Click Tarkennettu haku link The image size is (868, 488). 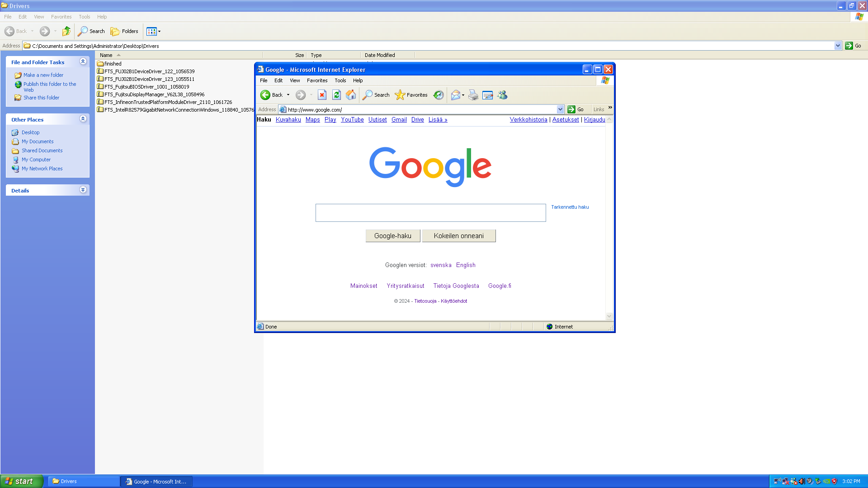pyautogui.click(x=570, y=207)
